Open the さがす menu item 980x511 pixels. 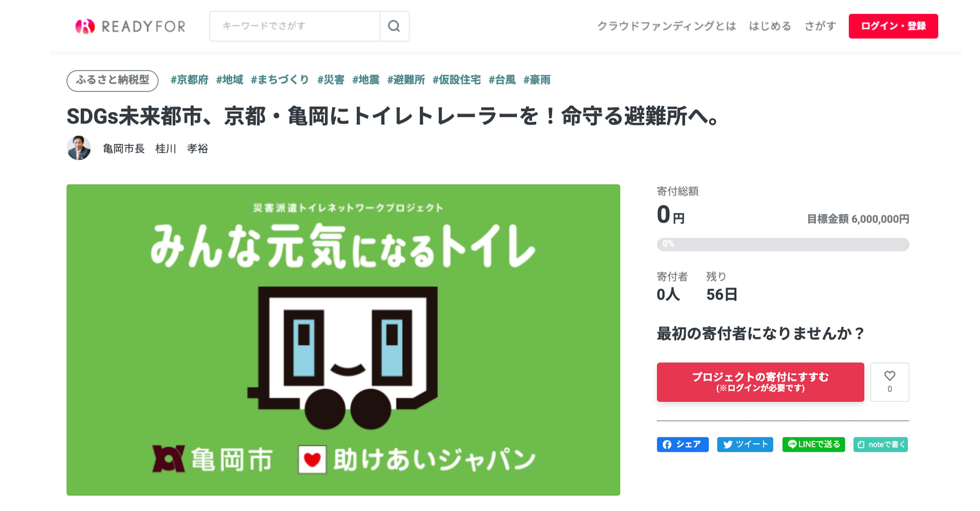pyautogui.click(x=820, y=26)
